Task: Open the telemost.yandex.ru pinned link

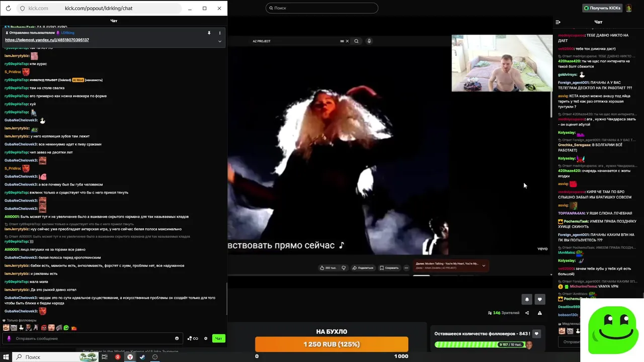Action: (47, 40)
